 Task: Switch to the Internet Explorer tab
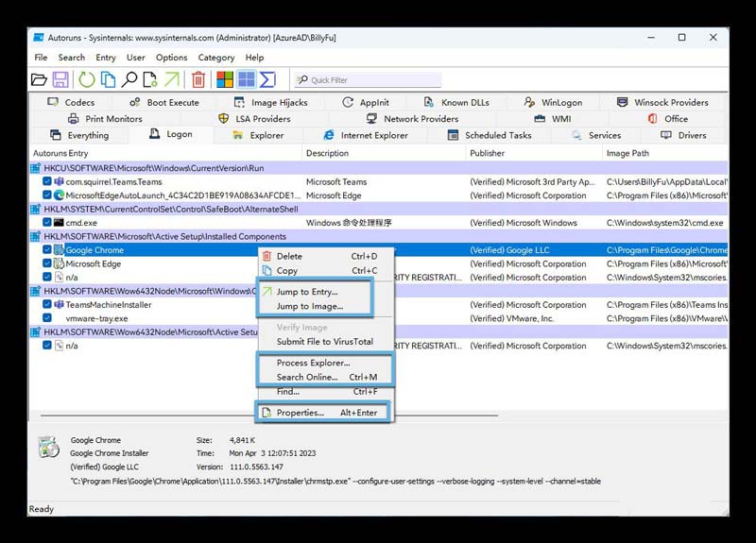pos(365,135)
